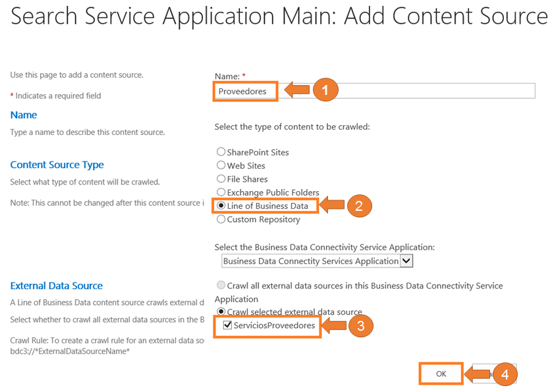
Task: Click the arrow pointing at ServiciosProveedores
Action: [x=334, y=325]
